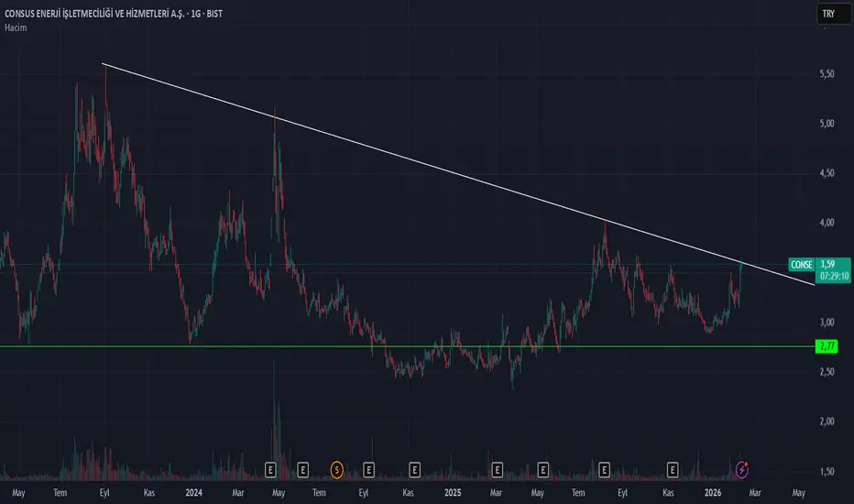
Task: Click the 5,50 price axis label
Action: 827,74
